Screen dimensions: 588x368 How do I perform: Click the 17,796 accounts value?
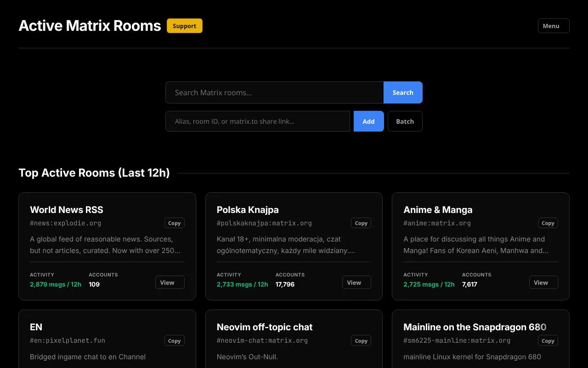285,284
